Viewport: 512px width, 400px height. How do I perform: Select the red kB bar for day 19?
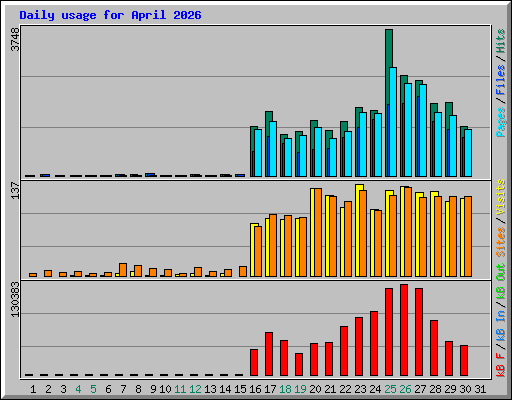(299, 365)
